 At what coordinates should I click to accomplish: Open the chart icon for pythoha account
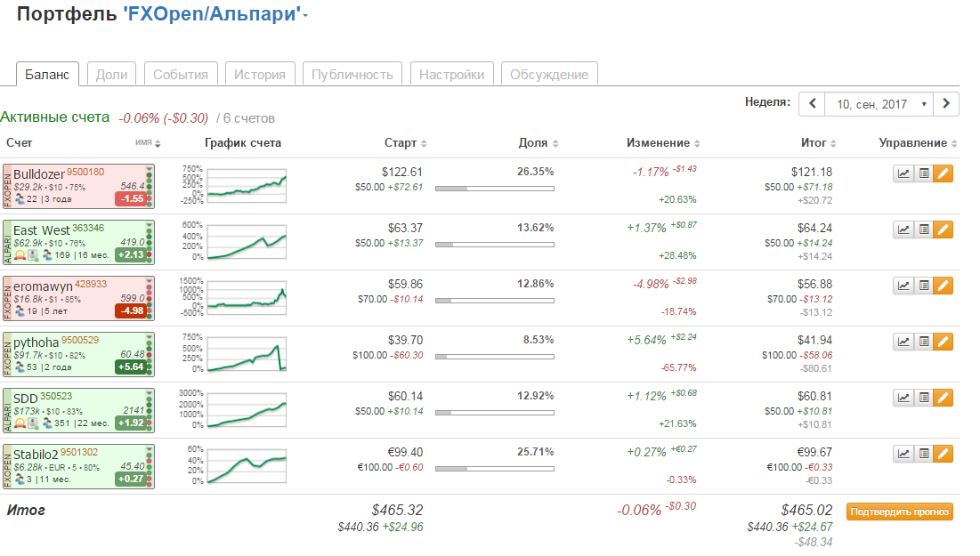903,342
